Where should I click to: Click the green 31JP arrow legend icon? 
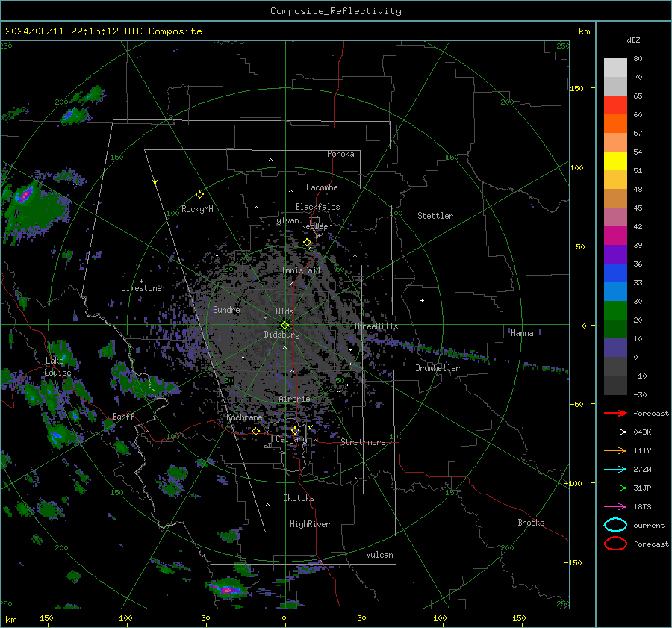pyautogui.click(x=615, y=488)
